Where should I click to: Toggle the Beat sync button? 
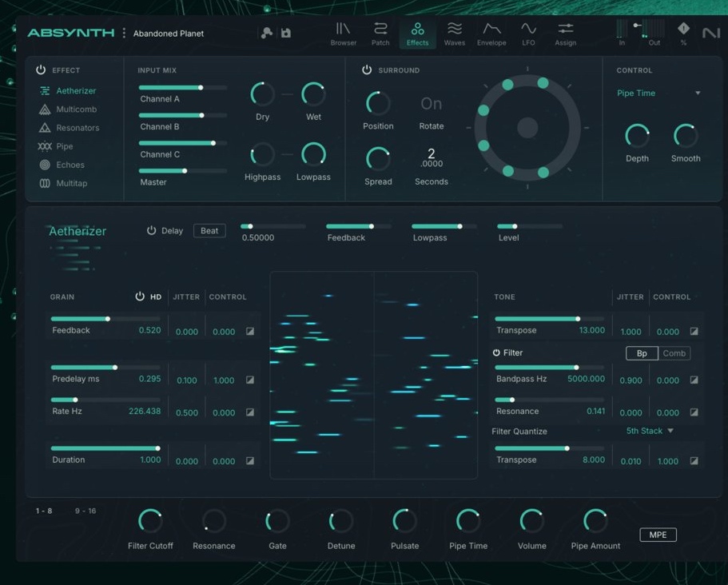[209, 231]
